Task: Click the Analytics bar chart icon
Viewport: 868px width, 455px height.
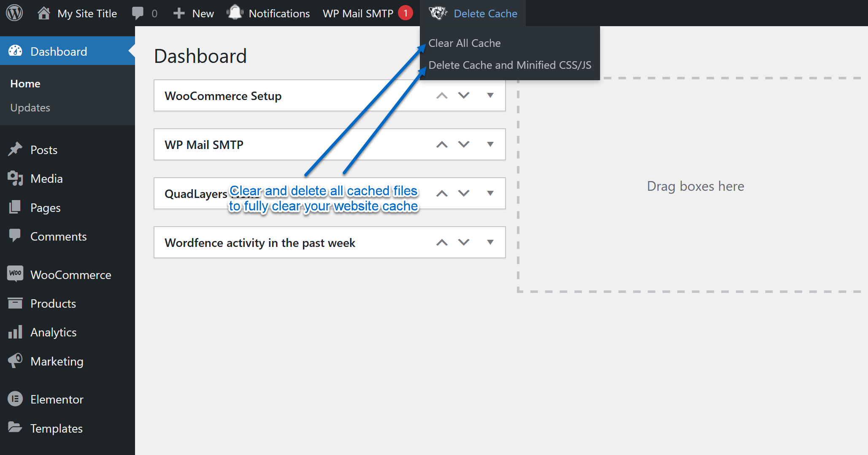Action: pos(15,332)
